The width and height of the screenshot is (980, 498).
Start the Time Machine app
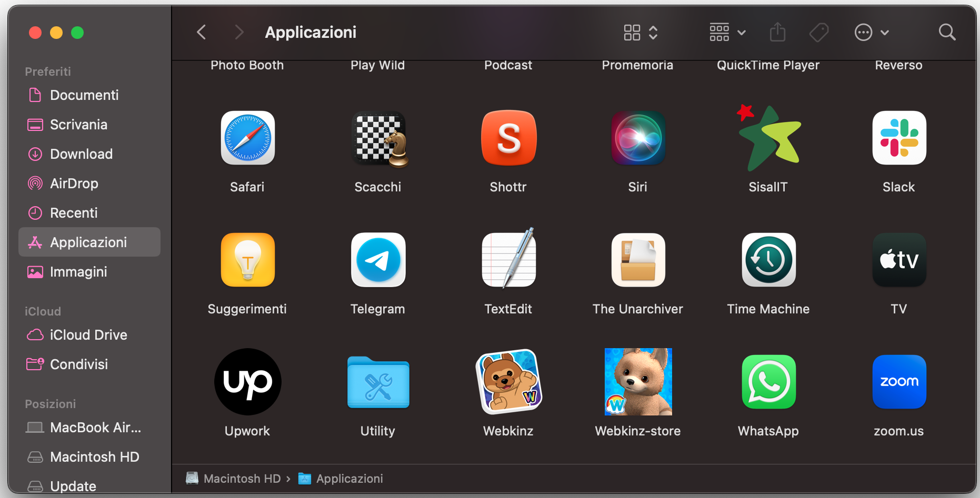tap(768, 260)
